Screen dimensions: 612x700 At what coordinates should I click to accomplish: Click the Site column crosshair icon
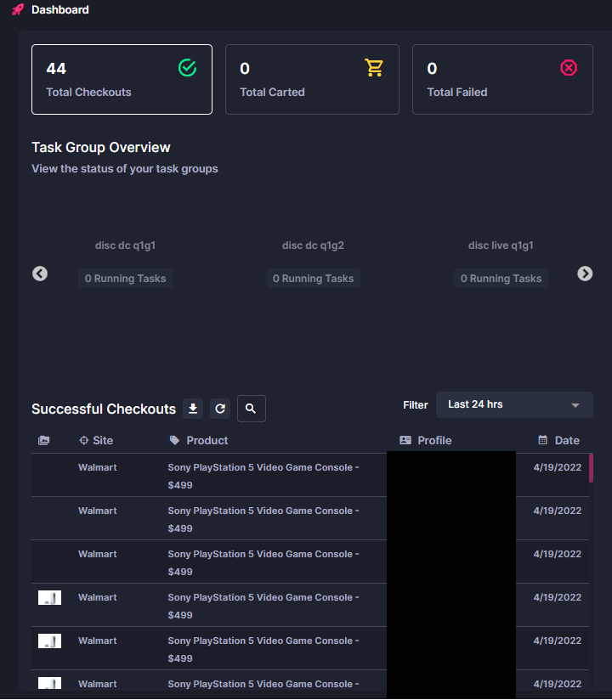(x=83, y=441)
